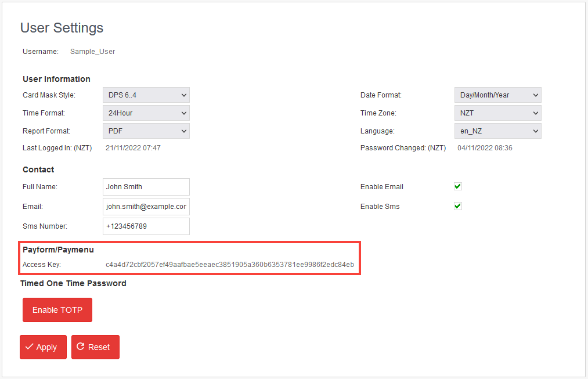Click the Sms Number label
Image resolution: width=588 pixels, height=379 pixels.
point(45,226)
